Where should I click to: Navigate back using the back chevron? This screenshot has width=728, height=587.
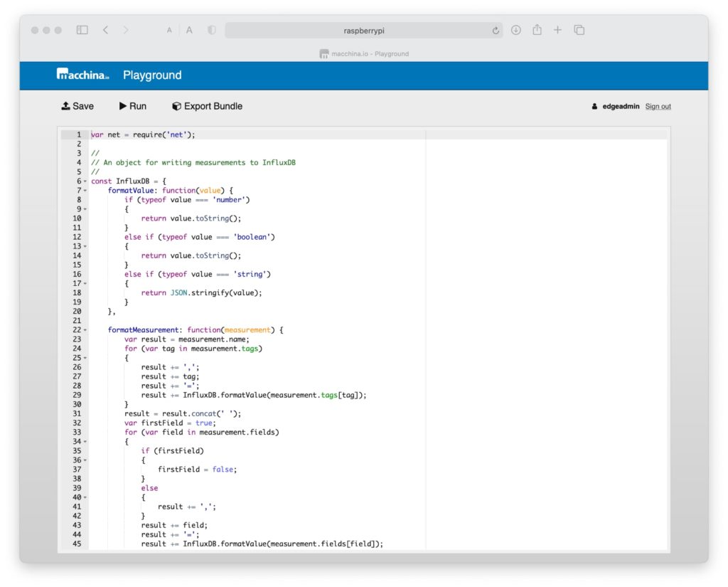tap(105, 30)
